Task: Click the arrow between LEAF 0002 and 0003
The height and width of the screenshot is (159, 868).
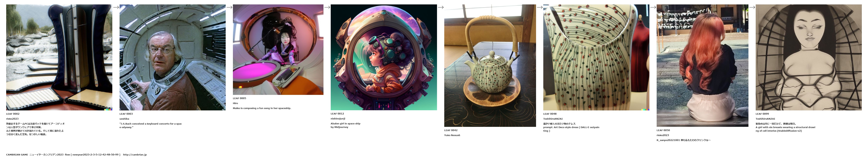Action: click(x=116, y=7)
